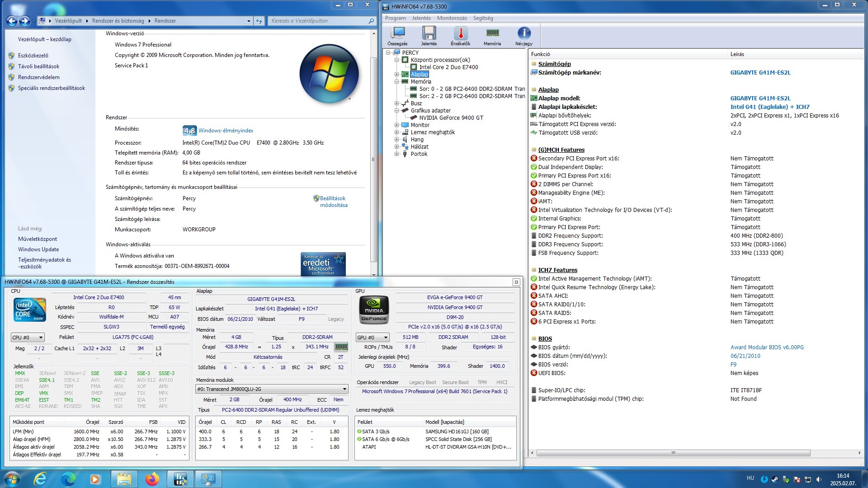Open the Monitorozás menu
868x488 pixels.
[452, 18]
